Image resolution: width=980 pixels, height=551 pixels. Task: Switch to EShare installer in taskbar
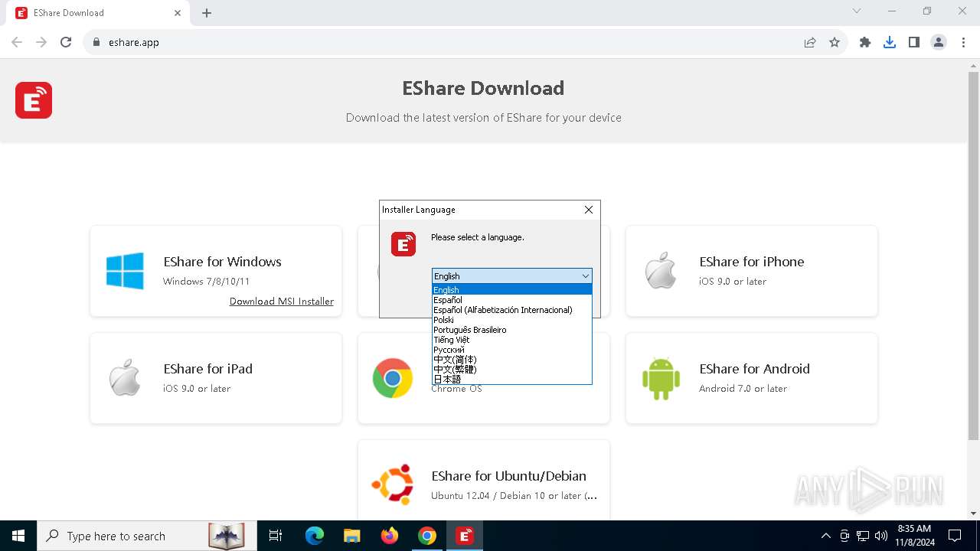[x=464, y=536]
